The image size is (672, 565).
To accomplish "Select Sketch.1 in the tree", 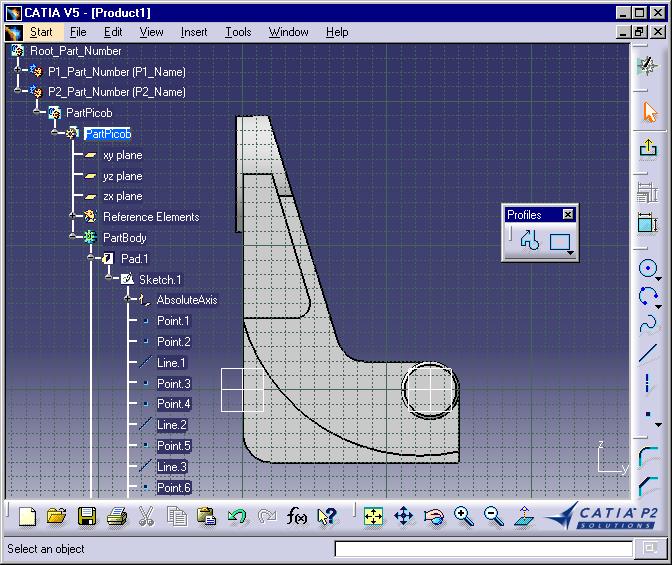I will coord(160,280).
